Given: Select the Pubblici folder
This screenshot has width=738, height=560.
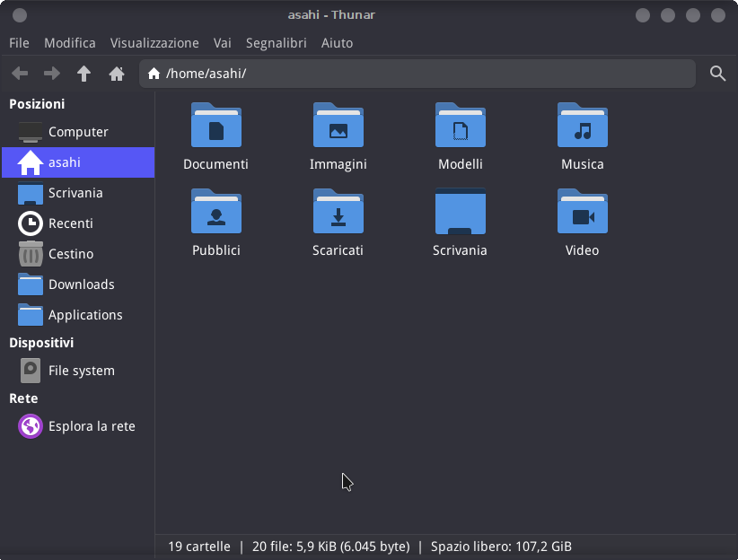Looking at the screenshot, I should 215,212.
